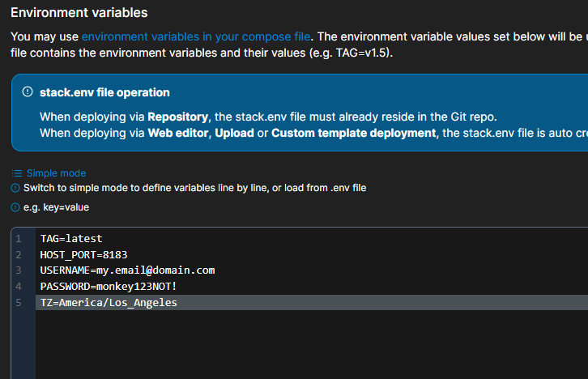The height and width of the screenshot is (379, 588).
Task: Click empty editor area below line 5
Action: click(308, 344)
